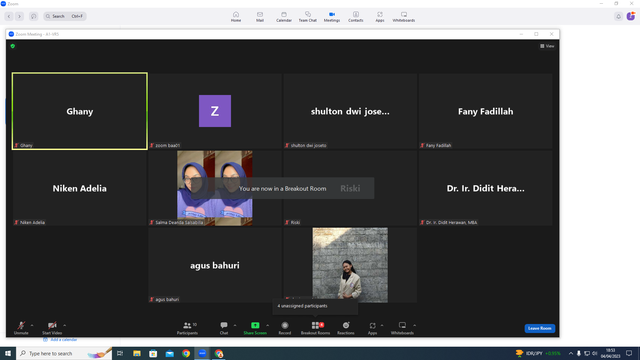Open File Explorer from the taskbar
The height and width of the screenshot is (360, 640).
tap(137, 353)
